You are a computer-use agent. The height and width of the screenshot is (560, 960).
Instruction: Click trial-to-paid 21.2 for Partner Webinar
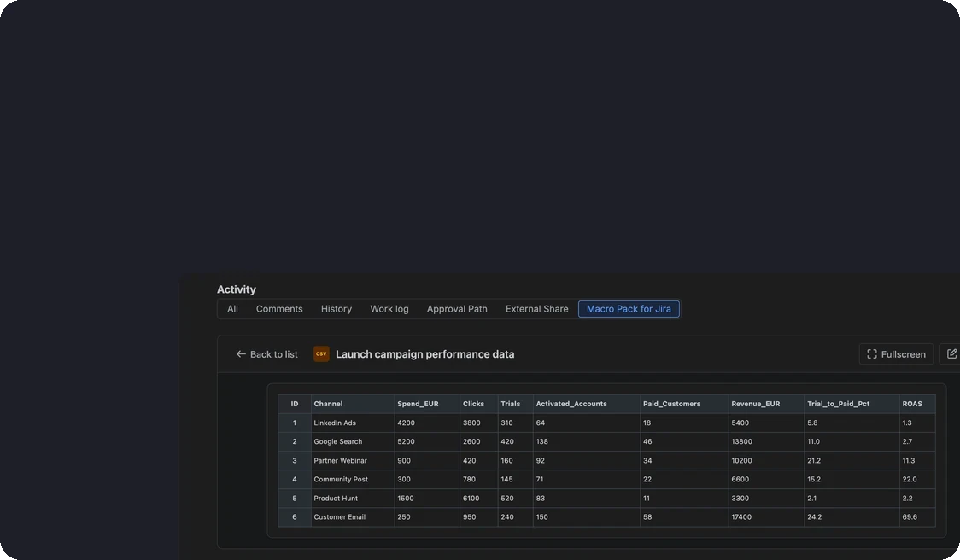(852, 461)
